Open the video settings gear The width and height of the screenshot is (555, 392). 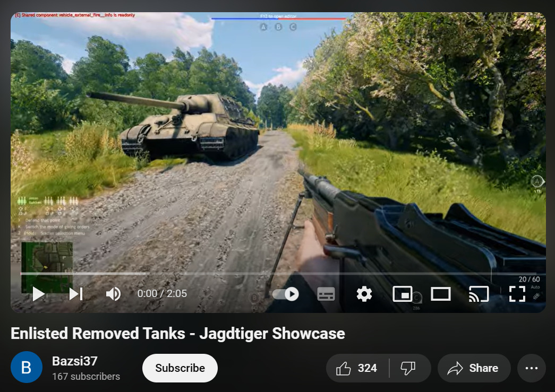pos(364,293)
